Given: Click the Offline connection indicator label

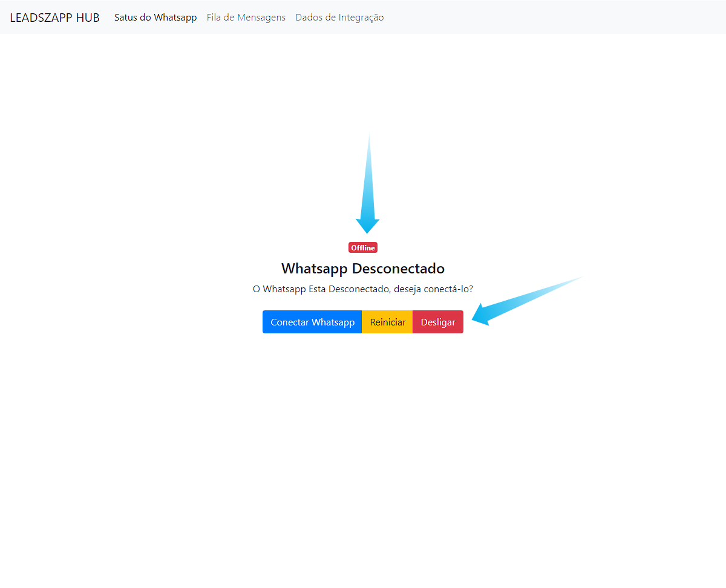Looking at the screenshot, I should pos(363,248).
